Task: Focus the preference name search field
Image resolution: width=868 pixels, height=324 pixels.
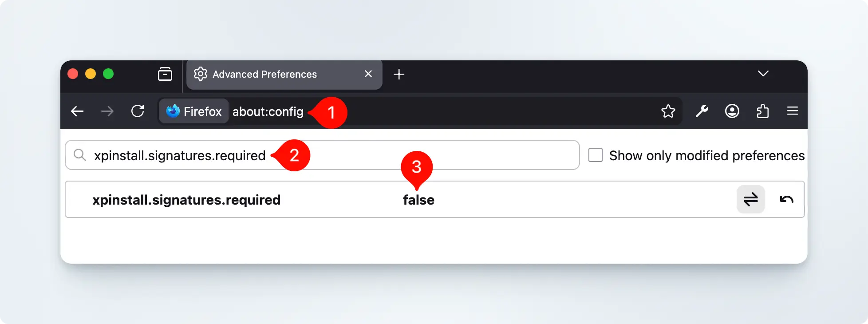Action: click(399, 155)
